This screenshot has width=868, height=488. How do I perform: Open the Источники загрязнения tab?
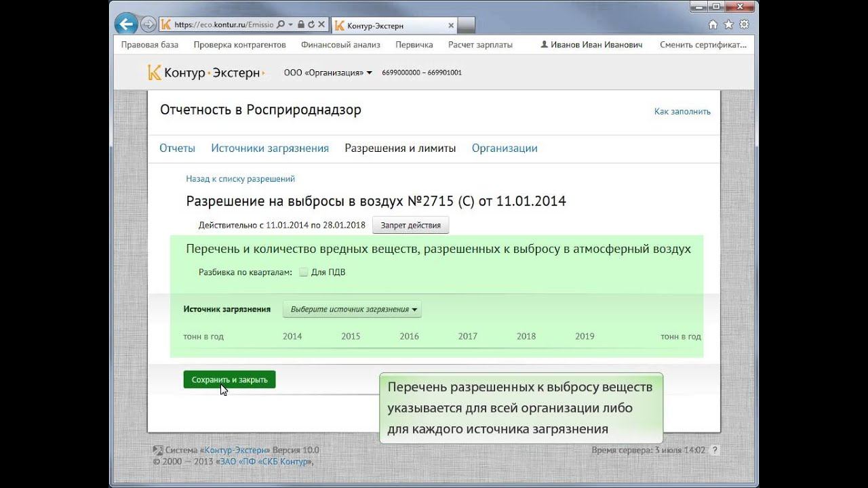[270, 148]
